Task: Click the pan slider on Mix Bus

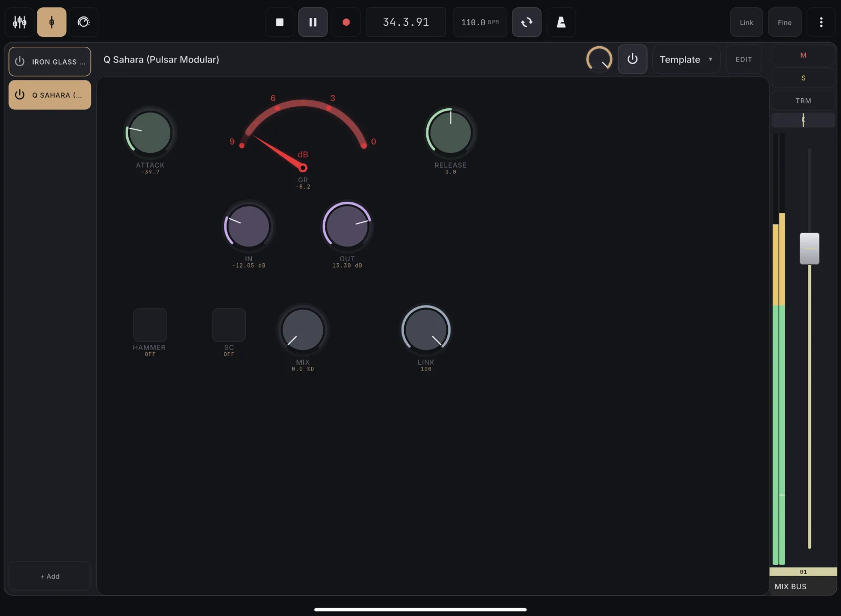Action: pos(803,120)
